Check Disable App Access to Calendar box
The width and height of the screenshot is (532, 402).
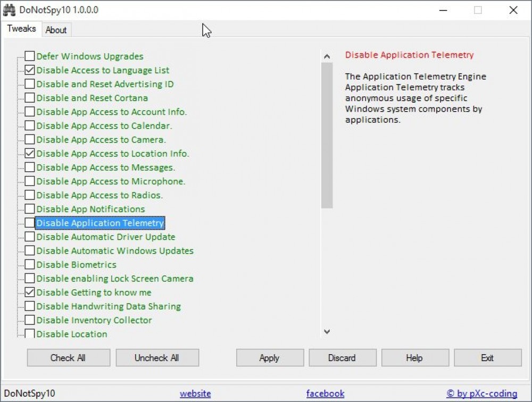pos(30,125)
